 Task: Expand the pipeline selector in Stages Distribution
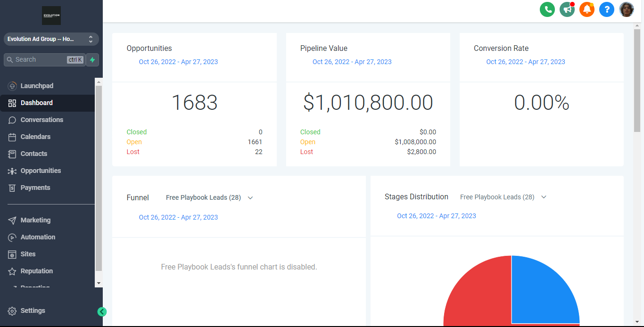pos(544,197)
